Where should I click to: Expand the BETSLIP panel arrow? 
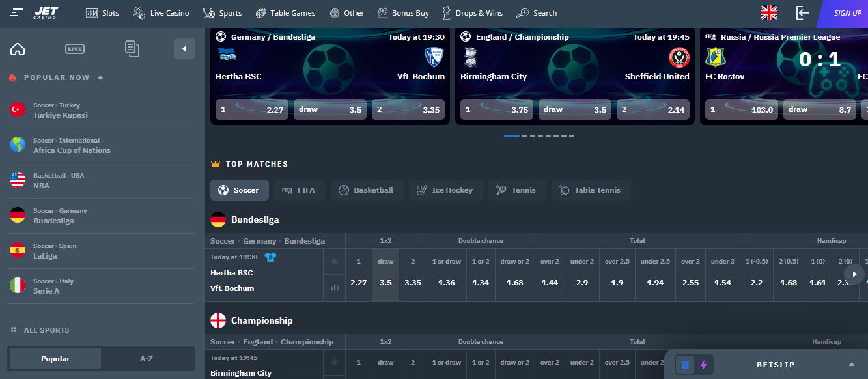[851, 364]
